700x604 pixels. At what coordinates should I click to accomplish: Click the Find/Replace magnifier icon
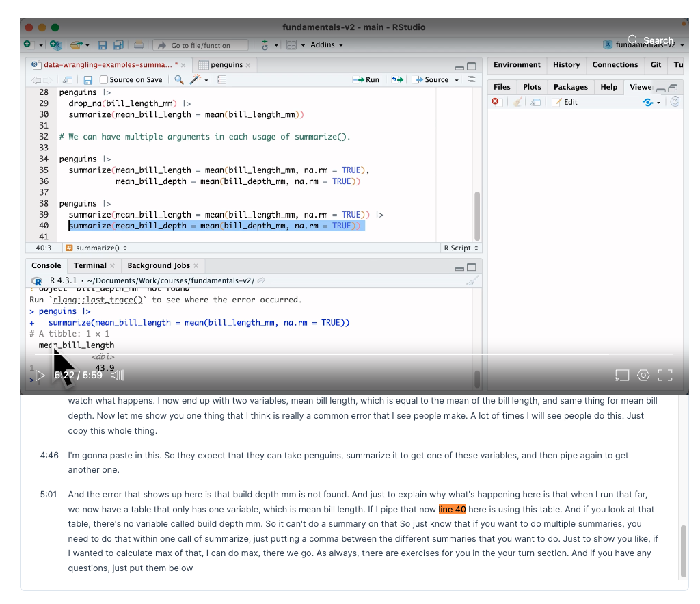coord(179,79)
